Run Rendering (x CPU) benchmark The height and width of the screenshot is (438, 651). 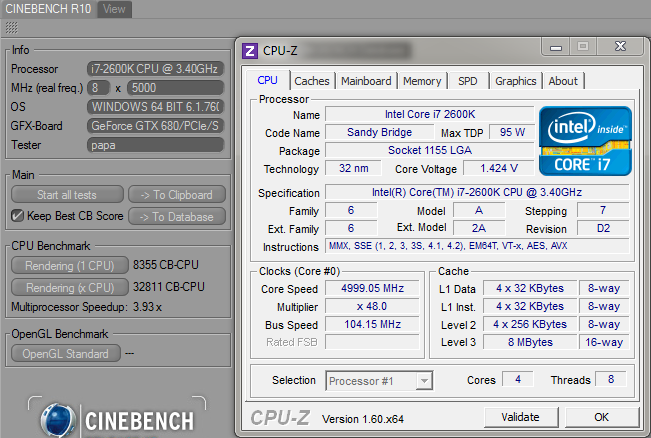tap(69, 288)
